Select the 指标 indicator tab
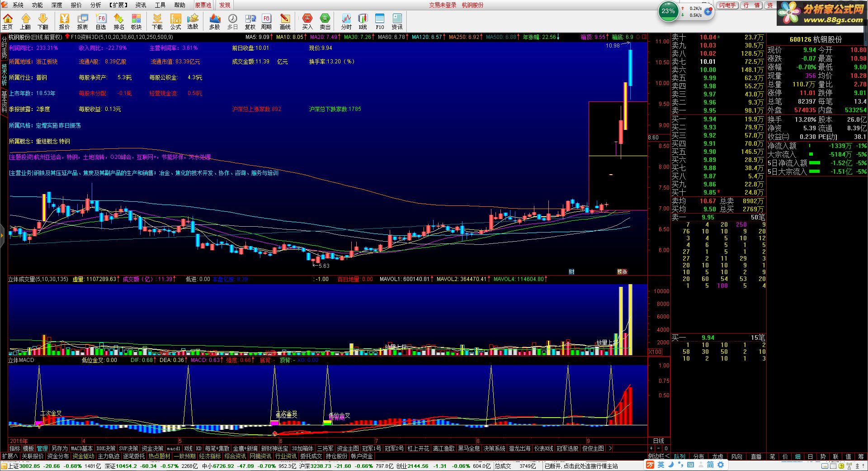Image resolution: width=868 pixels, height=471 pixels. pyautogui.click(x=15, y=448)
